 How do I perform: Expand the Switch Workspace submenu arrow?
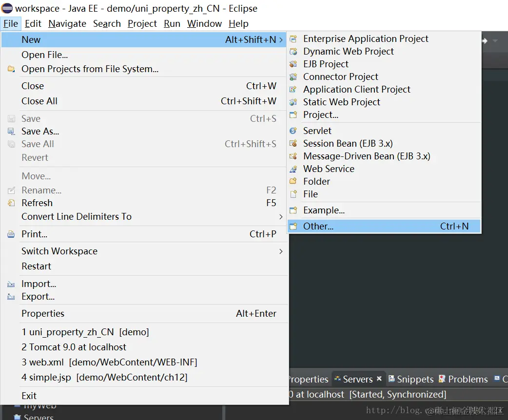coord(281,251)
